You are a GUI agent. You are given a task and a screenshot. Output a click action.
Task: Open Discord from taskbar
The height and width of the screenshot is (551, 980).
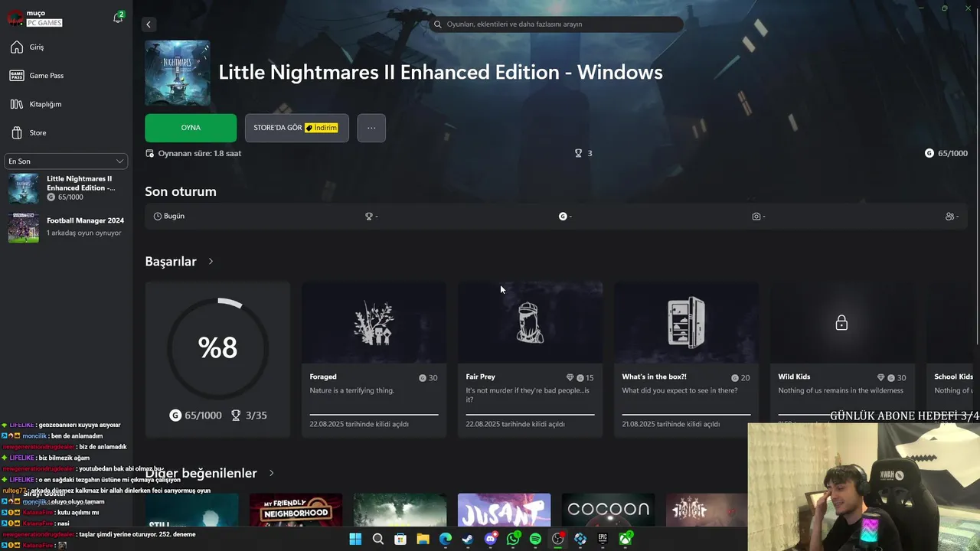click(491, 540)
